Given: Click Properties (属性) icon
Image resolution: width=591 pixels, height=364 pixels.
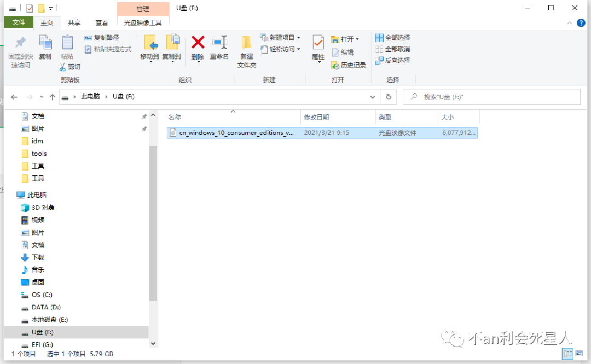Looking at the screenshot, I should pyautogui.click(x=318, y=43).
